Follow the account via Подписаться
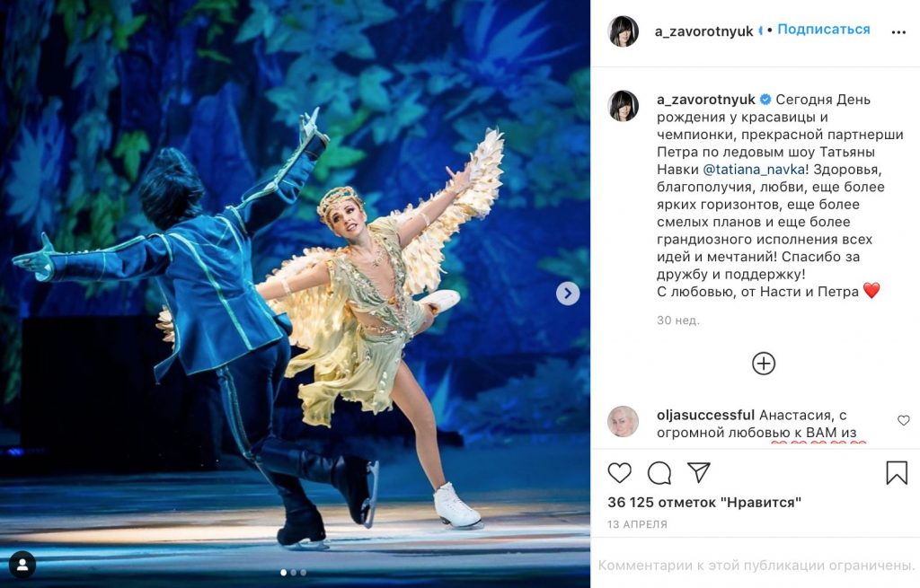Image resolution: width=920 pixels, height=588 pixels. (823, 30)
